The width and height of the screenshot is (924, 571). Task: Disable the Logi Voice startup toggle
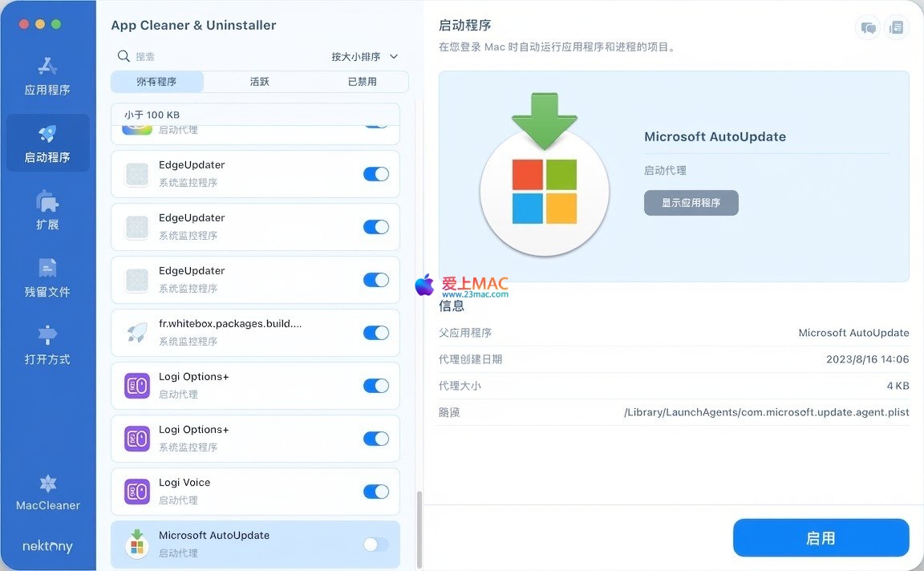click(x=375, y=492)
